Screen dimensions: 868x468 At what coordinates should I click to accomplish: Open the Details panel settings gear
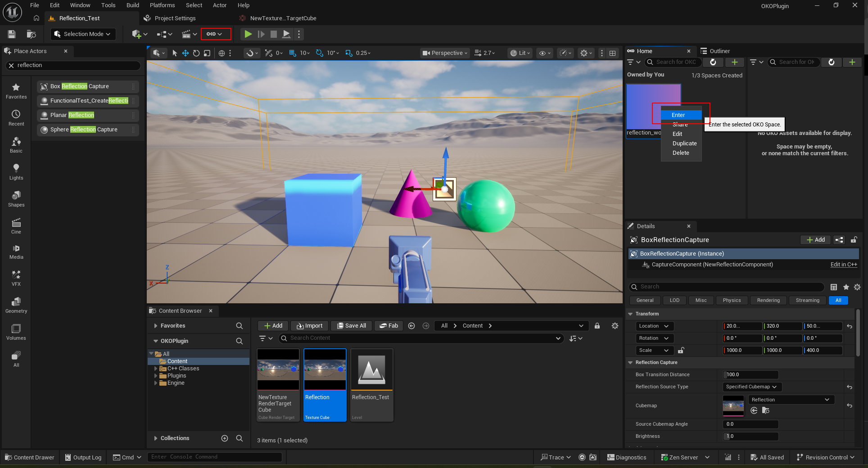coord(857,287)
